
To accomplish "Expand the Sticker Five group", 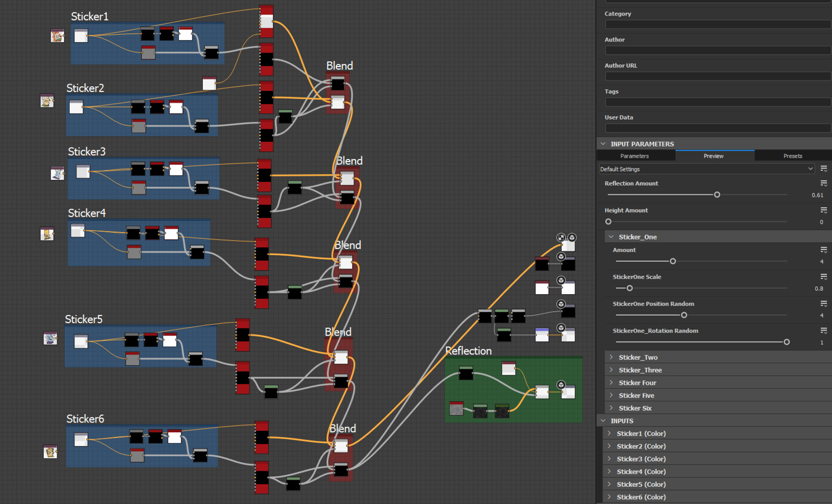I will pos(612,395).
